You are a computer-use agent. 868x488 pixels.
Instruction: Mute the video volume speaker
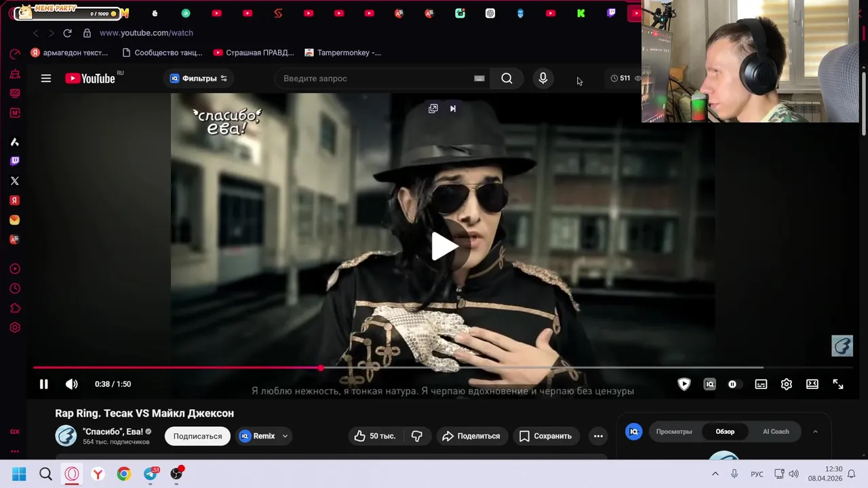click(71, 384)
